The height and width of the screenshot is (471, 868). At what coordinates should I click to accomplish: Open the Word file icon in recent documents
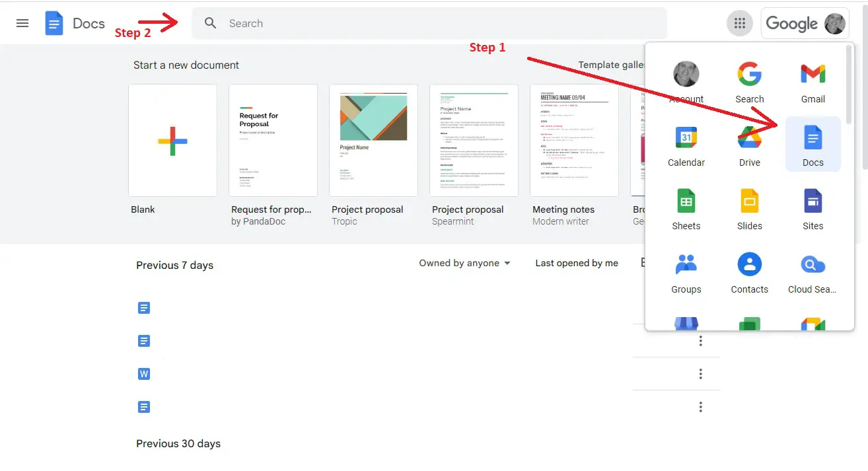[x=144, y=374]
